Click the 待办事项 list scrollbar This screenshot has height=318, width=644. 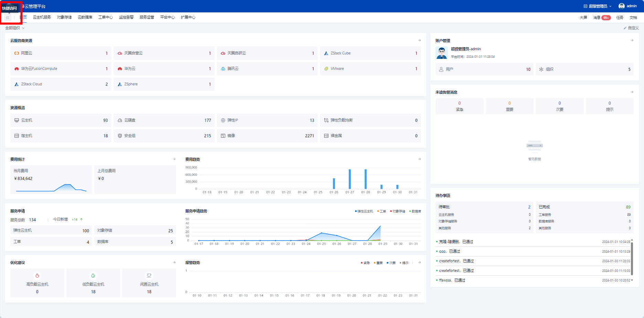tap(632, 259)
